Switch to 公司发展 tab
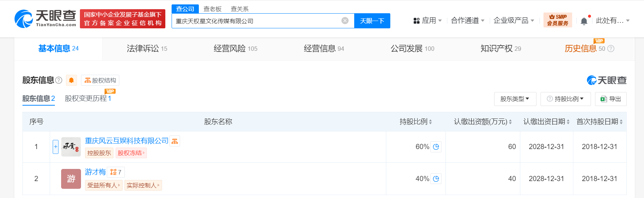644x198 pixels. [412, 49]
